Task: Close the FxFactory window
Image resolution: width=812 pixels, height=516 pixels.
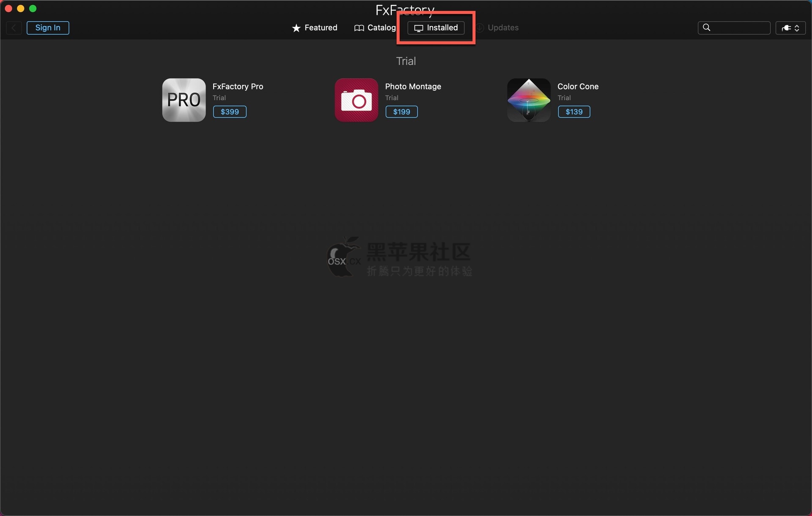Action: click(x=8, y=8)
